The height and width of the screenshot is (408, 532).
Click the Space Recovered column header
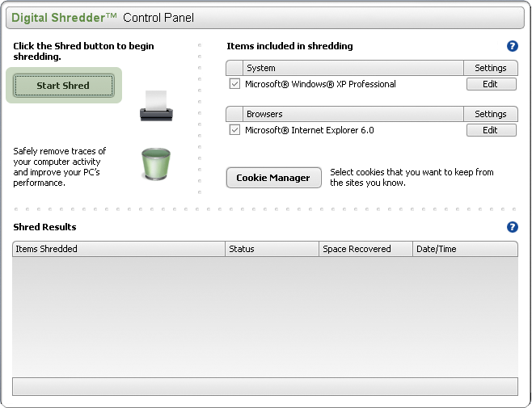[365, 249]
